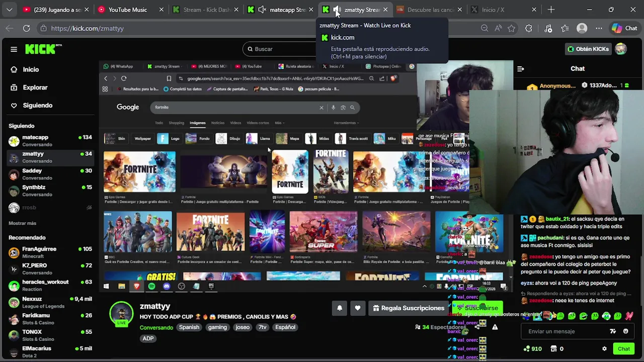Switch to the matecapp Stream tab
The image size is (644, 362).
282,10
